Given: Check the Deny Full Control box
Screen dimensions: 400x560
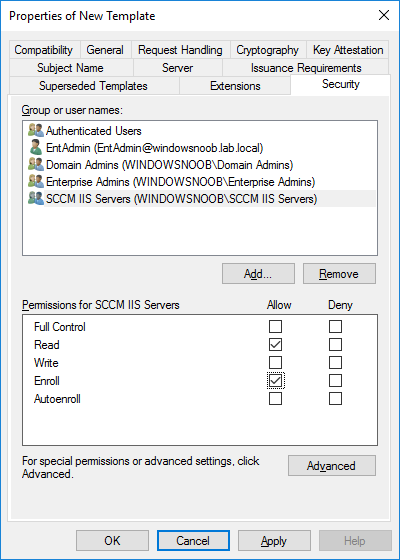Looking at the screenshot, I should pos(335,326).
